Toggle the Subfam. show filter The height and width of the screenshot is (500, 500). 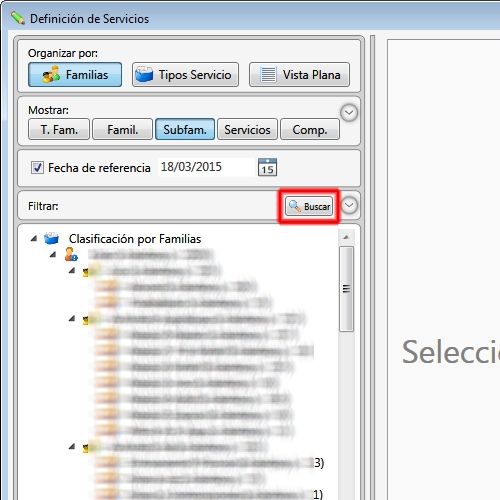coord(185,129)
